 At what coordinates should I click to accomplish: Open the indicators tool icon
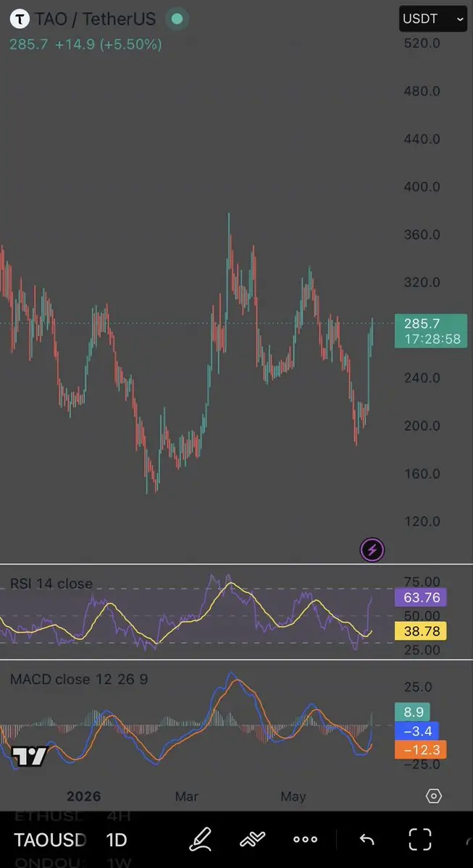[x=253, y=839]
